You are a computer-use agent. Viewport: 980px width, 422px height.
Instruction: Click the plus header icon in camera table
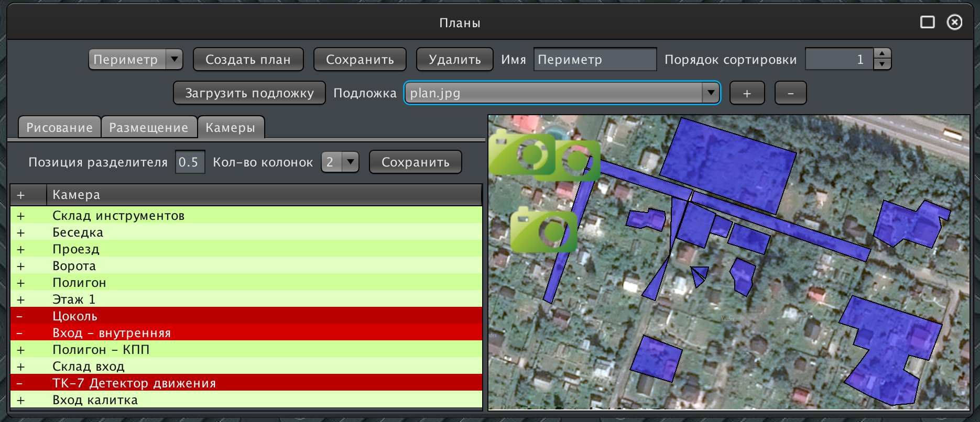pos(21,195)
